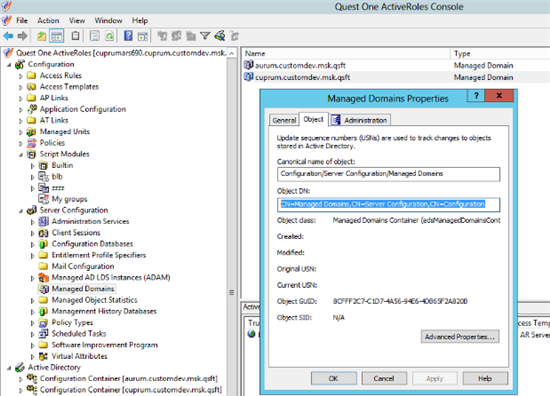Click the Canonical name of object field

(388, 174)
